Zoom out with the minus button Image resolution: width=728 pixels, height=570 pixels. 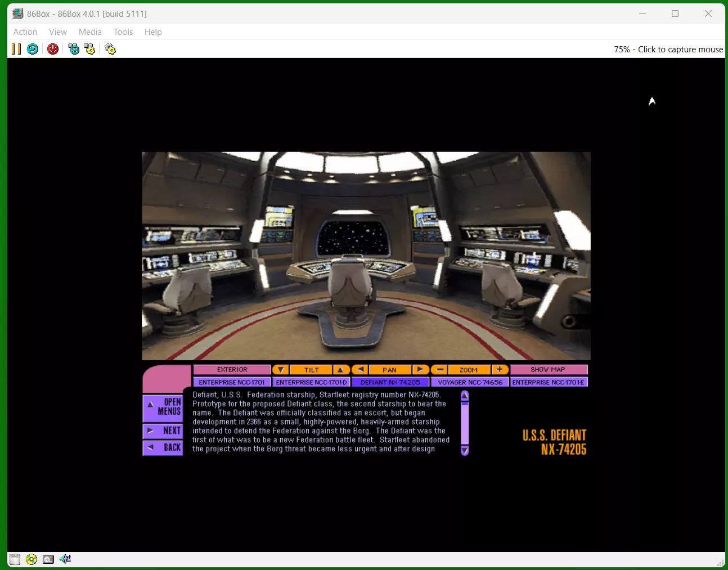[x=440, y=370]
